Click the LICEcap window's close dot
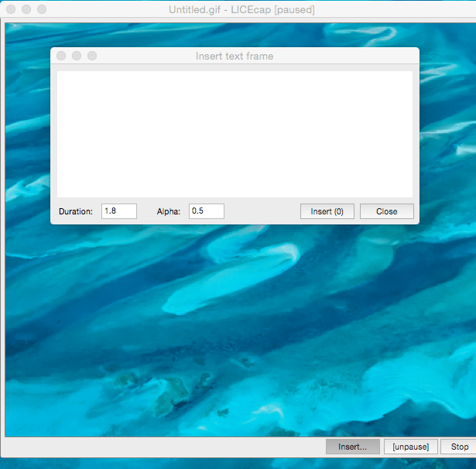The image size is (476, 469). (x=11, y=9)
